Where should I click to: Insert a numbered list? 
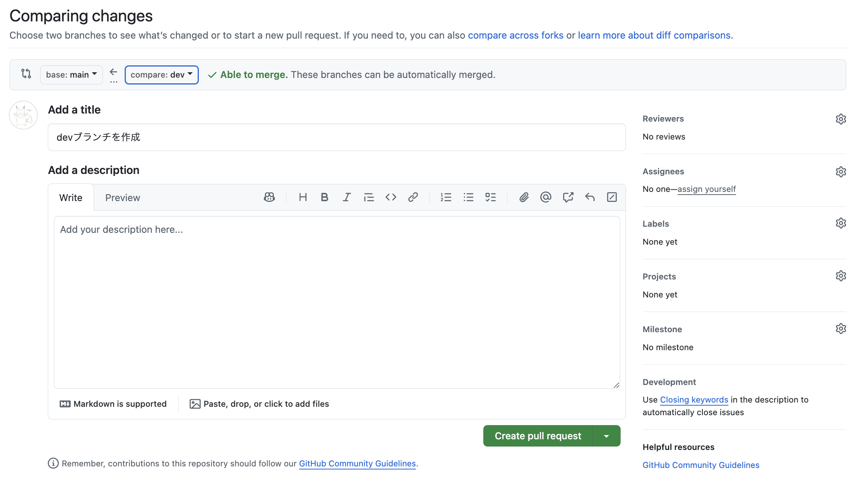tap(446, 197)
